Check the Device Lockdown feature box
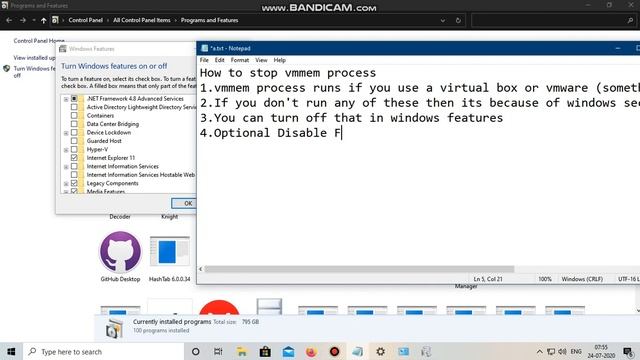The height and width of the screenshot is (360, 640). [x=74, y=132]
